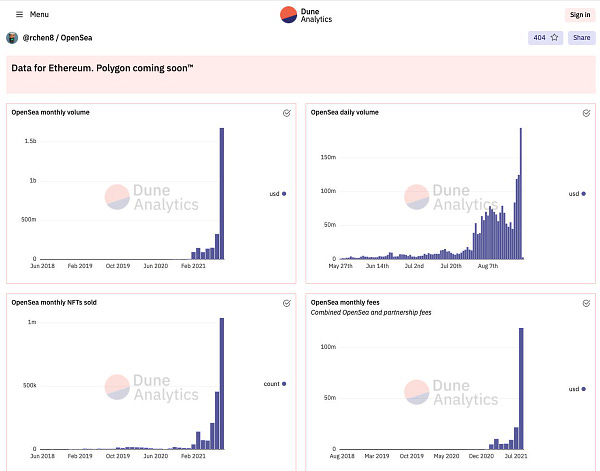Image resolution: width=600 pixels, height=471 pixels.
Task: Click the tallest bar in daily volume chart
Action: tap(521, 194)
